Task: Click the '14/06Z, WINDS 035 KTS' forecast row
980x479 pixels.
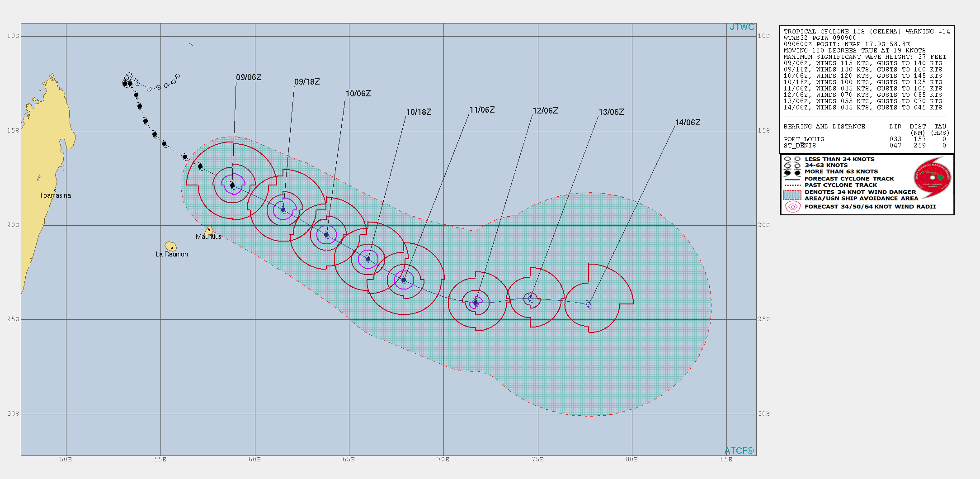Action: click(x=863, y=108)
